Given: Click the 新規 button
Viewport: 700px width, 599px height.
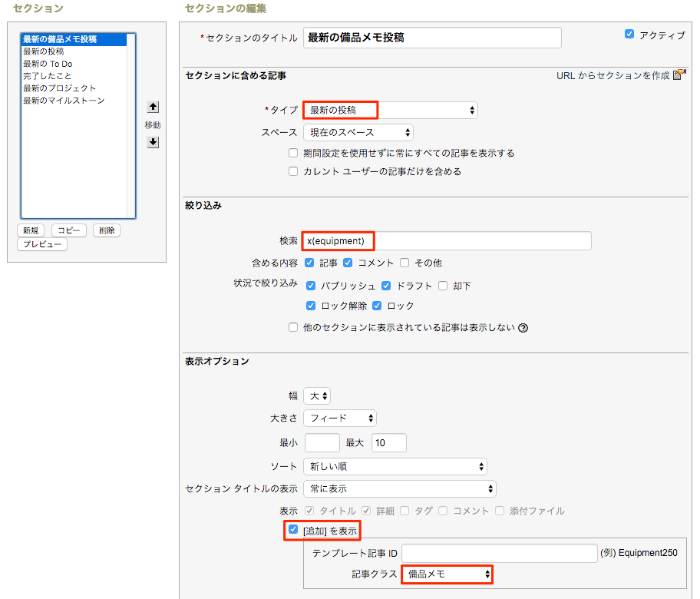Looking at the screenshot, I should click(x=31, y=230).
